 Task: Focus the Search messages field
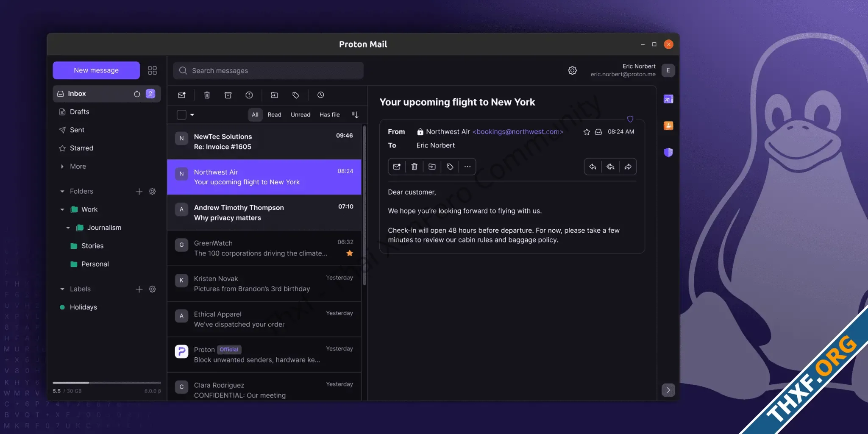(x=268, y=70)
